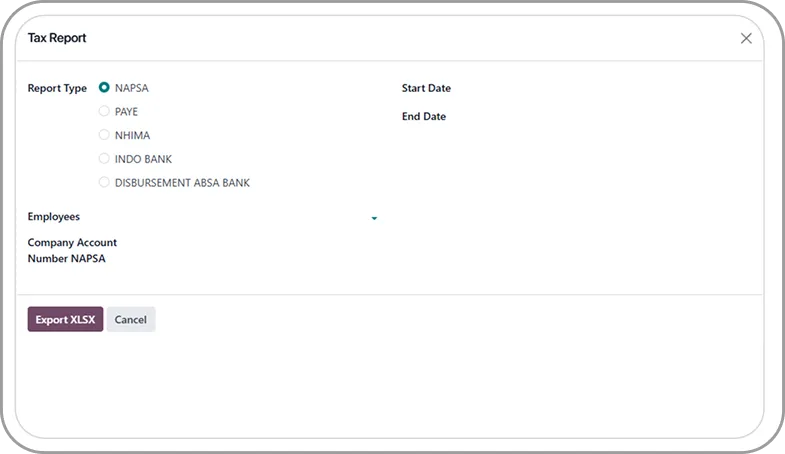Click the Cancel button
This screenshot has width=785, height=454.
point(131,320)
